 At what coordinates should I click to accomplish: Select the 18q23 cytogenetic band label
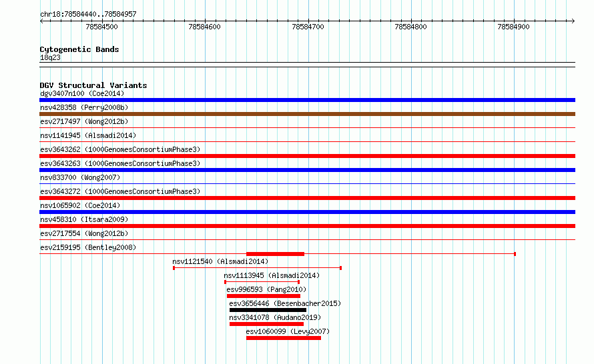click(50, 57)
